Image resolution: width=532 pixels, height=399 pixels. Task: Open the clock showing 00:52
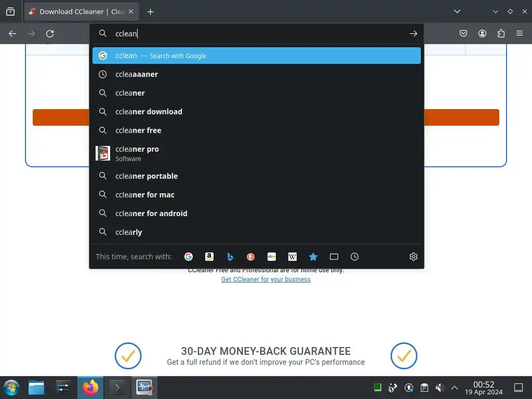point(484,388)
